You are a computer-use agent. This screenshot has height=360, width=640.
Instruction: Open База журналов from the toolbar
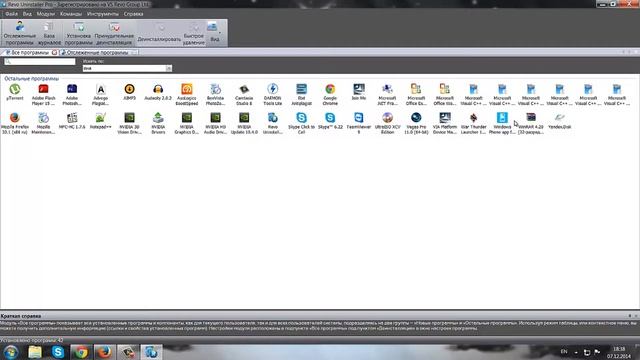pyautogui.click(x=49, y=33)
